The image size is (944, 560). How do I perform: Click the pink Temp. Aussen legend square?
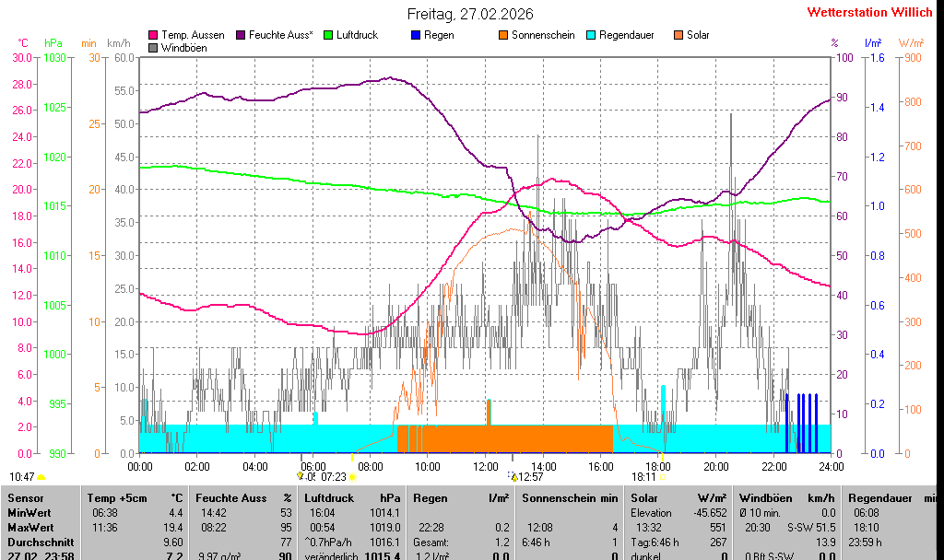(153, 35)
